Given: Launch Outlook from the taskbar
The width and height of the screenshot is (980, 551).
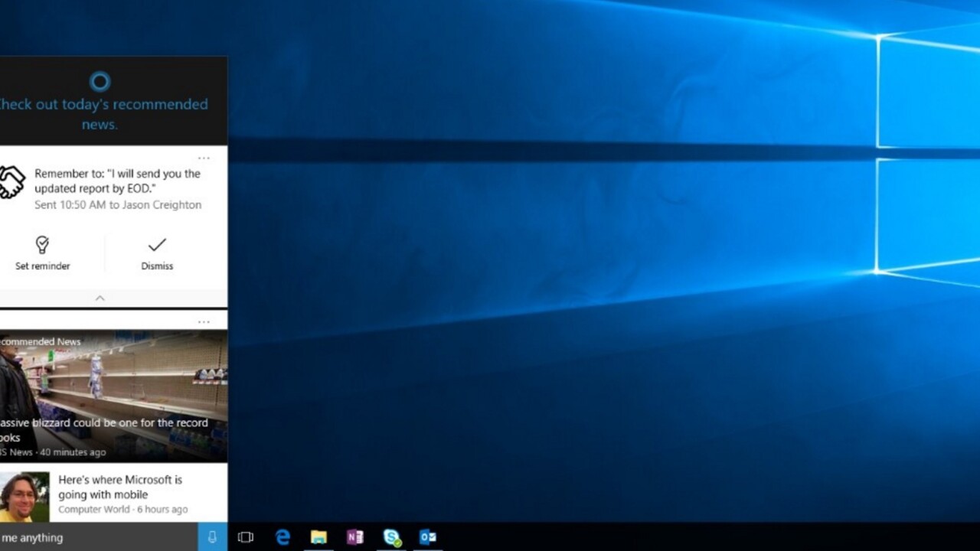Looking at the screenshot, I should coord(428,537).
